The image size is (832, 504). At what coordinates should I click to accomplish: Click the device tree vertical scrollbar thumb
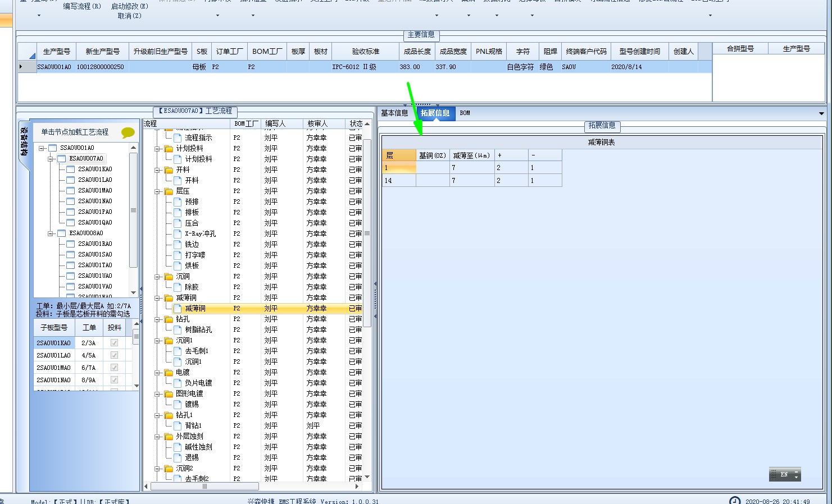tap(133, 210)
